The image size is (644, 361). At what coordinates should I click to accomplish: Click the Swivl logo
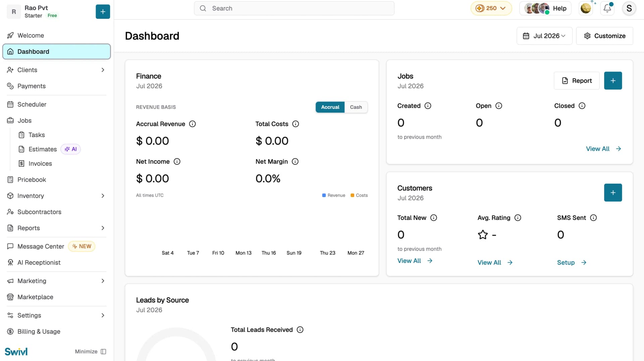click(16, 352)
